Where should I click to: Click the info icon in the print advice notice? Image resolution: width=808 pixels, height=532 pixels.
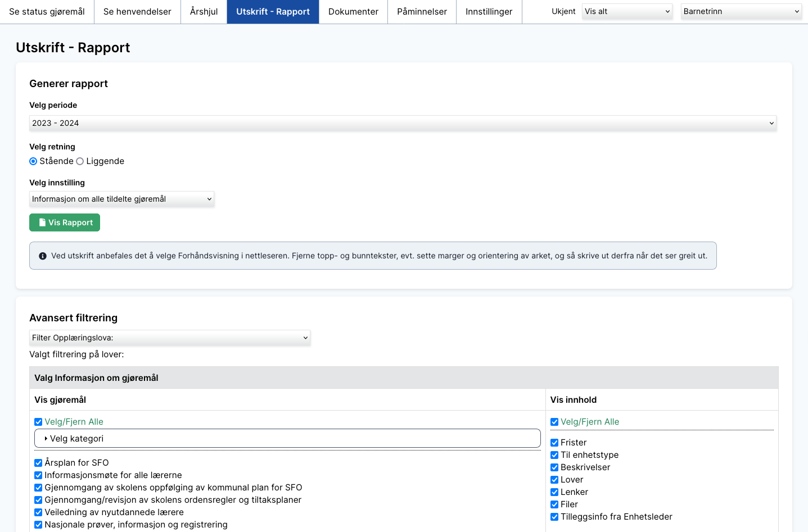[43, 256]
